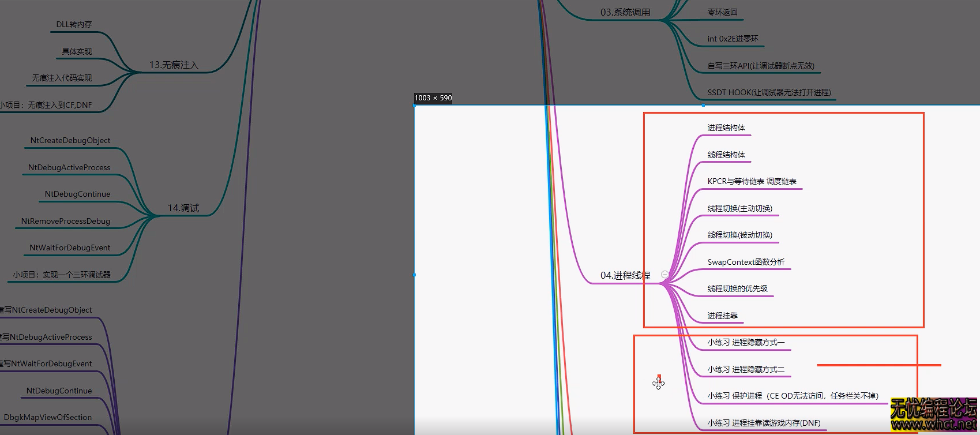Select the 14.调试 topic node
Image resolution: width=980 pixels, height=435 pixels.
click(x=183, y=208)
